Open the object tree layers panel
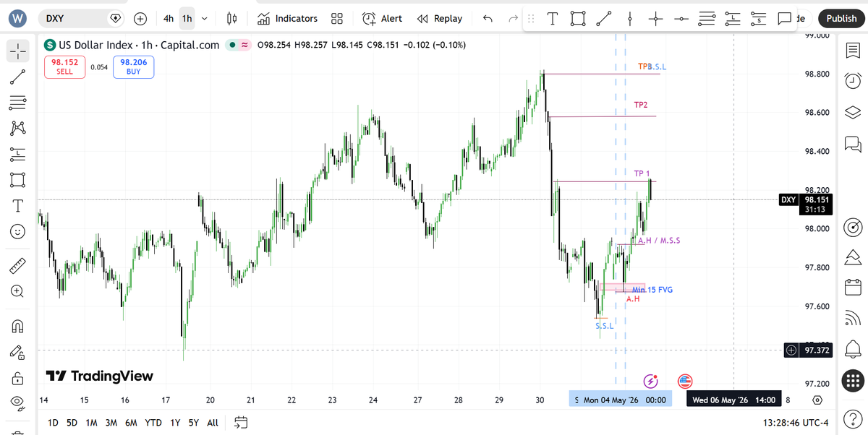 pos(851,112)
